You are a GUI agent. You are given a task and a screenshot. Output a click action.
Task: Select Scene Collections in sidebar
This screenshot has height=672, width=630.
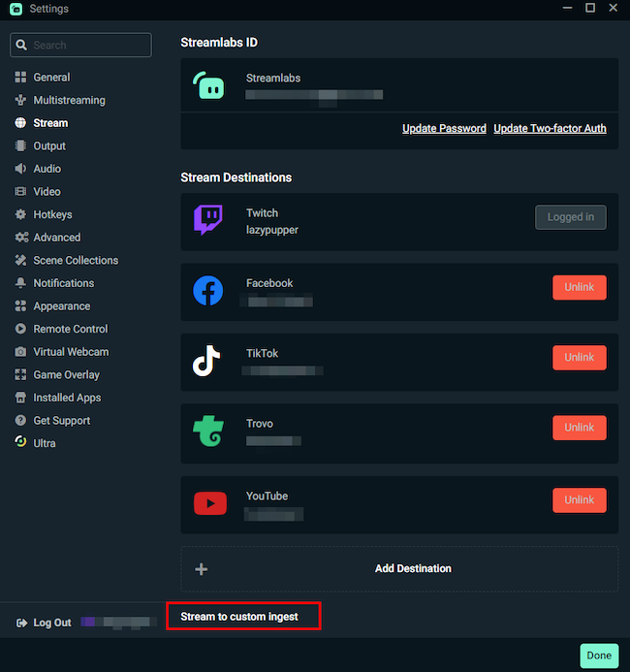tap(76, 260)
